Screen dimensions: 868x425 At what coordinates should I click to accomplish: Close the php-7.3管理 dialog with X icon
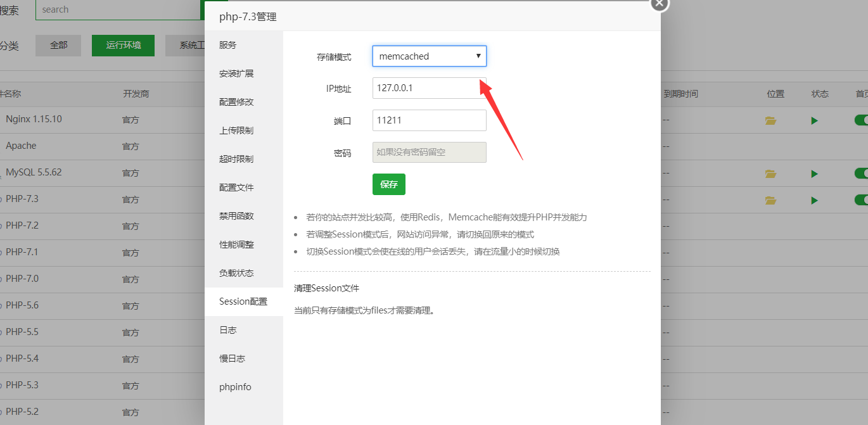[x=660, y=4]
